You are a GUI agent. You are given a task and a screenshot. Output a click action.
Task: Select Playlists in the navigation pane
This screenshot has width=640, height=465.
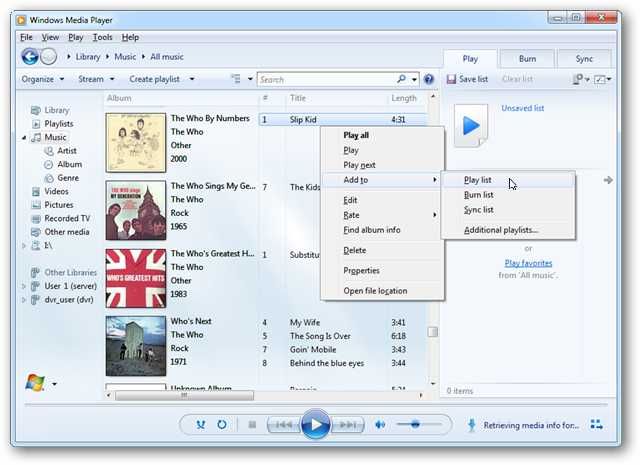[x=59, y=124]
